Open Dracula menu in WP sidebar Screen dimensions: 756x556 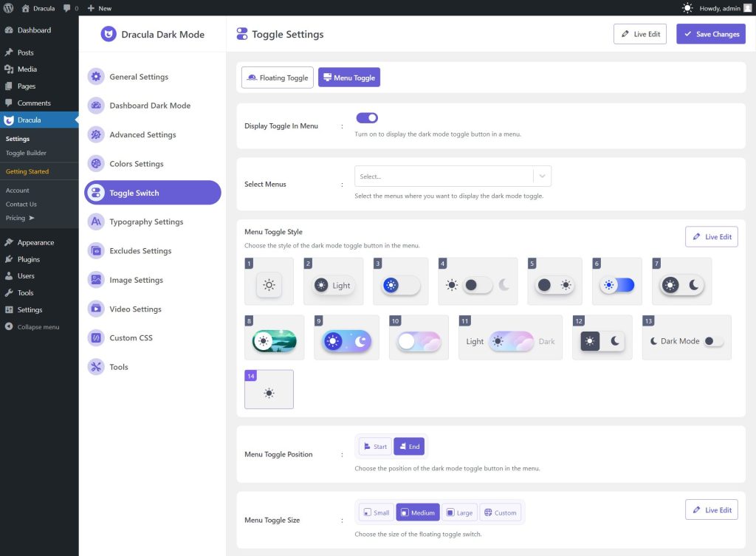39,120
